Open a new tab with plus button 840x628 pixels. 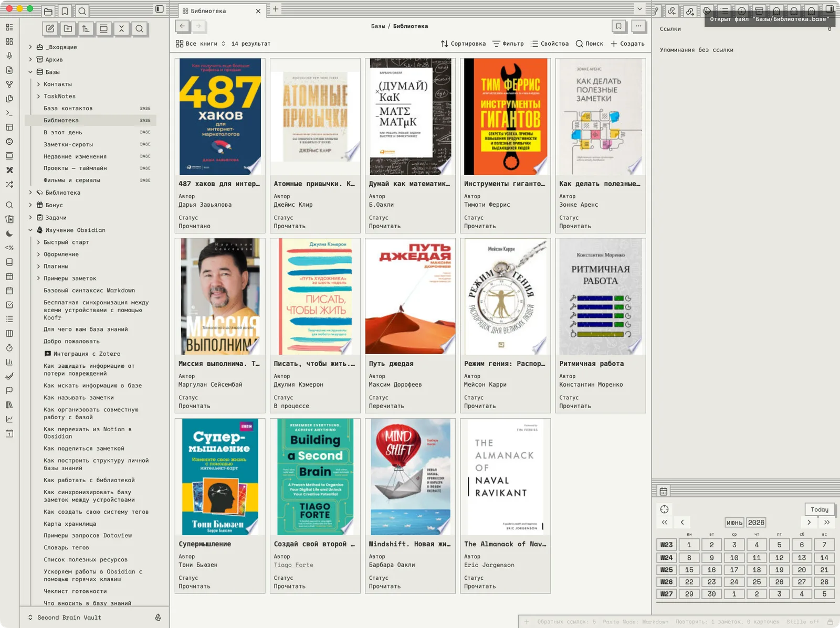(x=276, y=9)
